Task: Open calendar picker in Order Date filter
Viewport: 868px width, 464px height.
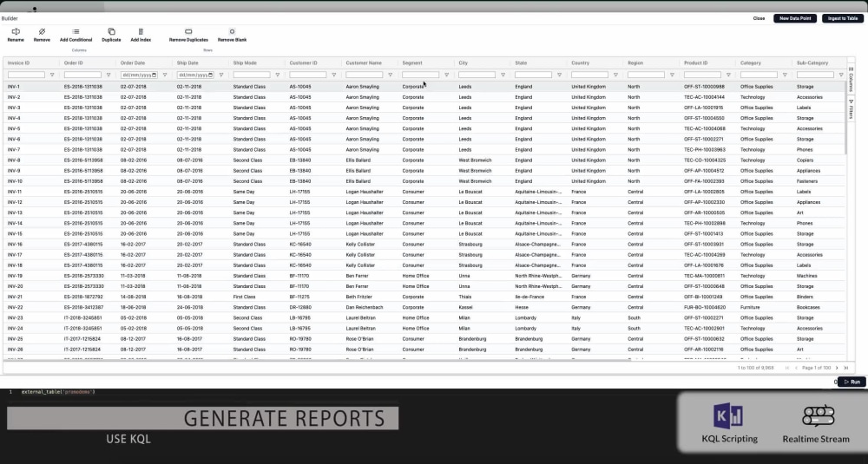Action: point(154,75)
